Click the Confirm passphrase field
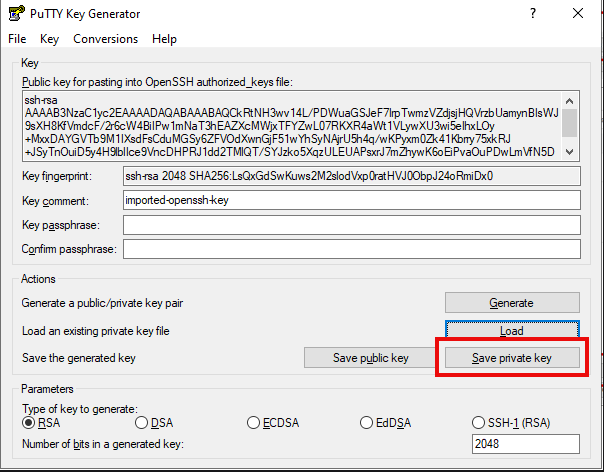Viewport: 604px width, 472px height. [352, 249]
